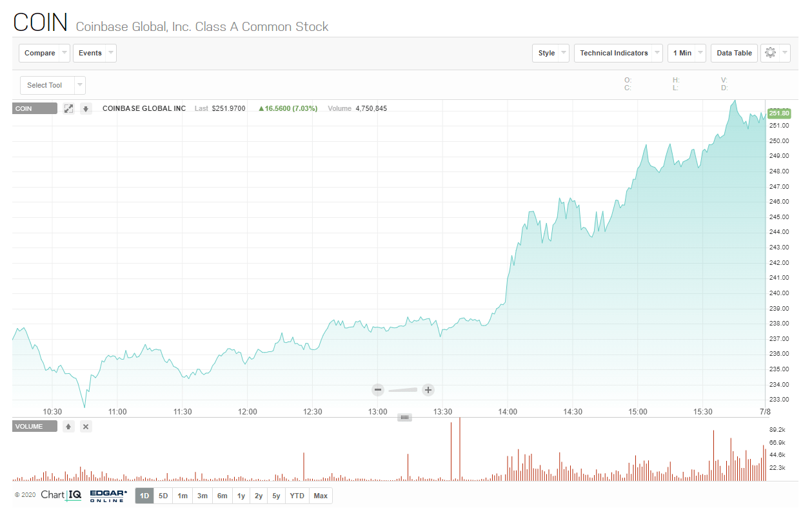Click the © 2020 copyright text
Image resolution: width=812 pixels, height=515 pixels.
25,496
